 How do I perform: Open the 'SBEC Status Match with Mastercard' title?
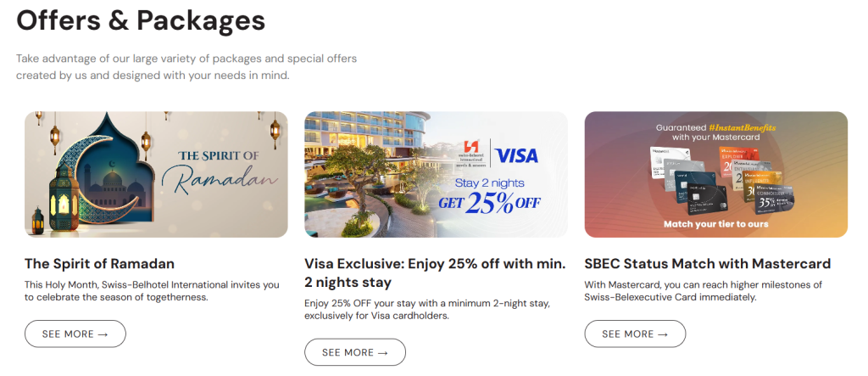point(707,264)
